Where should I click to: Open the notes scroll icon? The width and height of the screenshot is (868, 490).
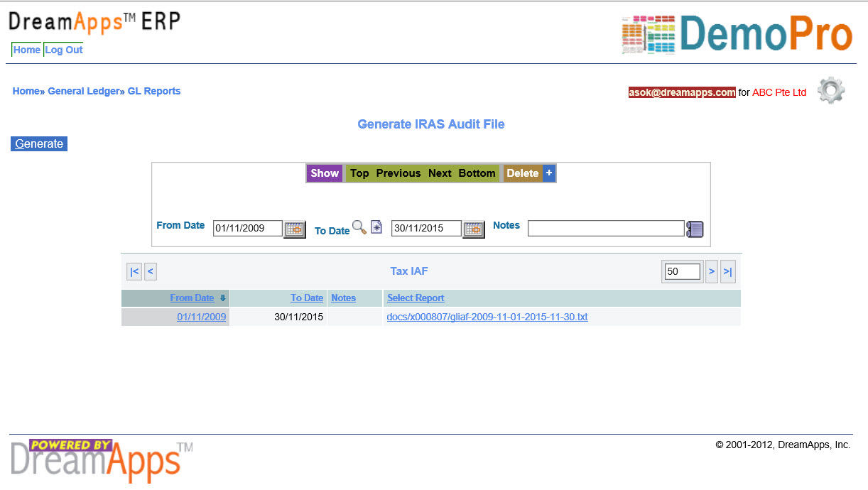[695, 229]
